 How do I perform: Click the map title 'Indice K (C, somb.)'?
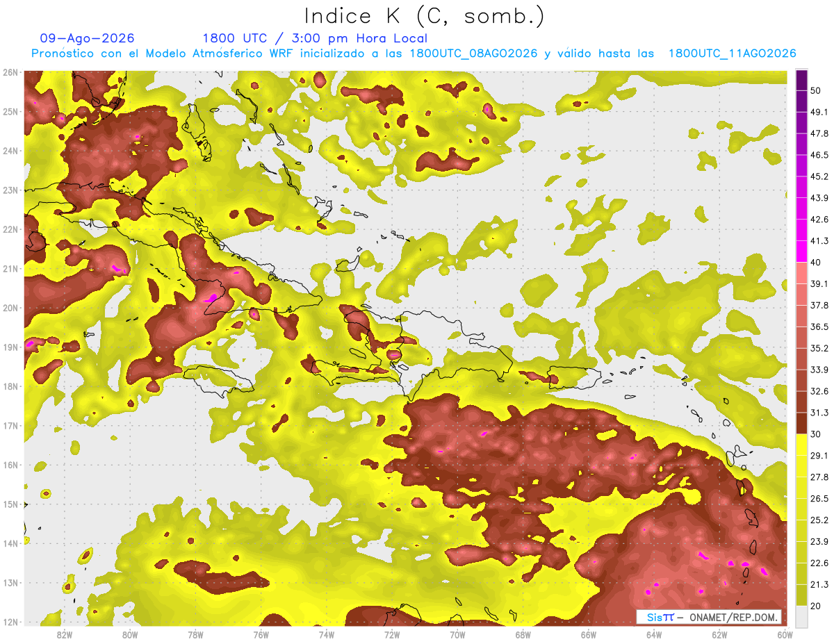425,16
